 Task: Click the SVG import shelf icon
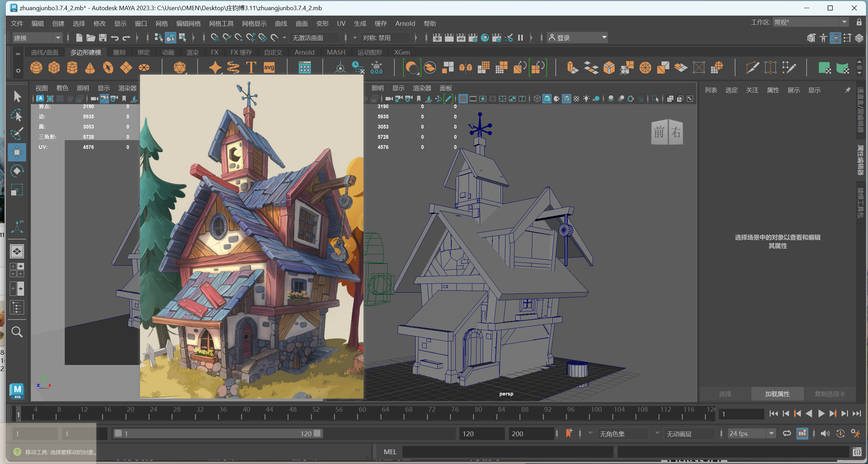(269, 67)
